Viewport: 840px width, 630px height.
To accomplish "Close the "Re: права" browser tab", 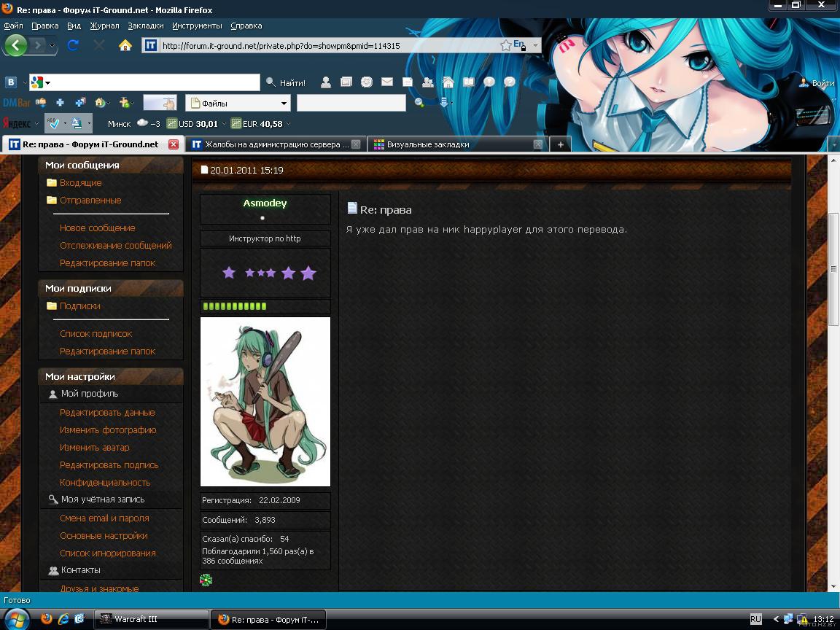I will [173, 144].
